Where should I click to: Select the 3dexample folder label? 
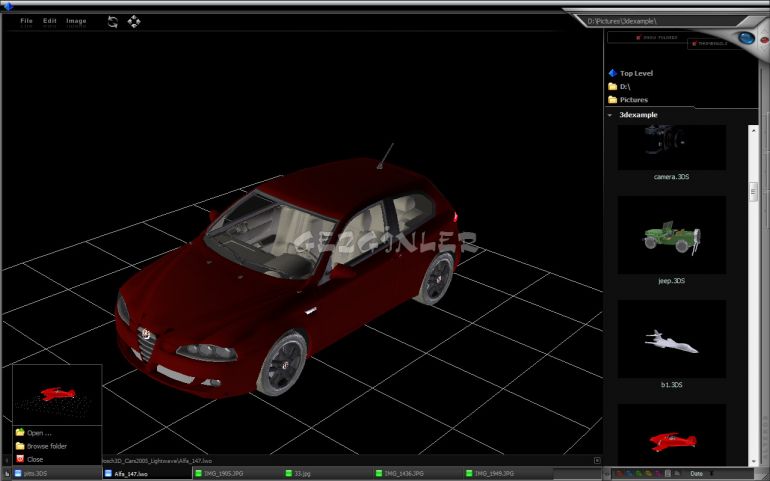click(x=638, y=115)
